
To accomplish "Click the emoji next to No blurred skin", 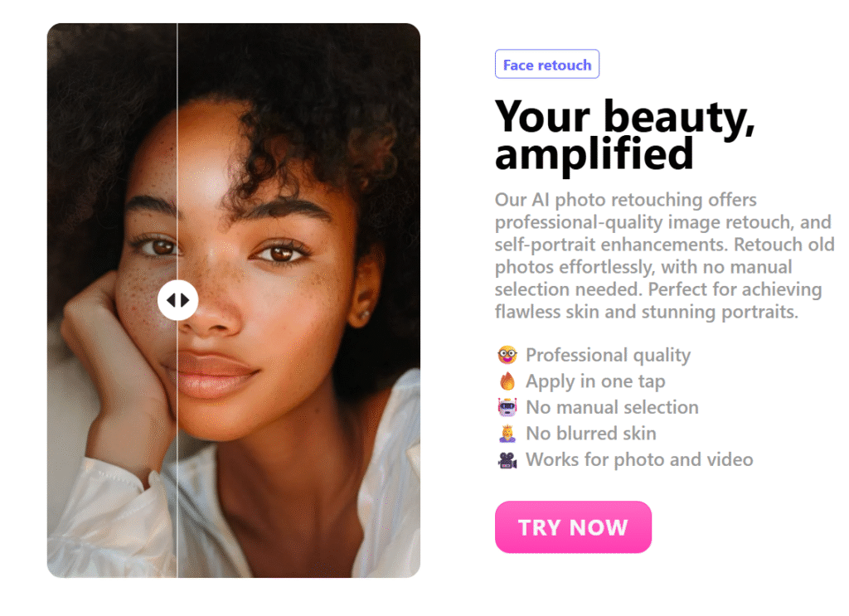I will (508, 434).
